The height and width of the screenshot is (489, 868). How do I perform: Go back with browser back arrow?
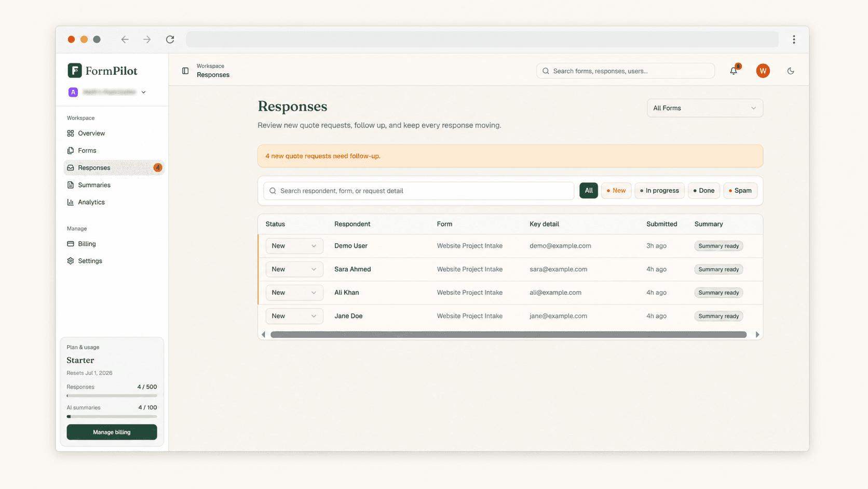(x=125, y=39)
